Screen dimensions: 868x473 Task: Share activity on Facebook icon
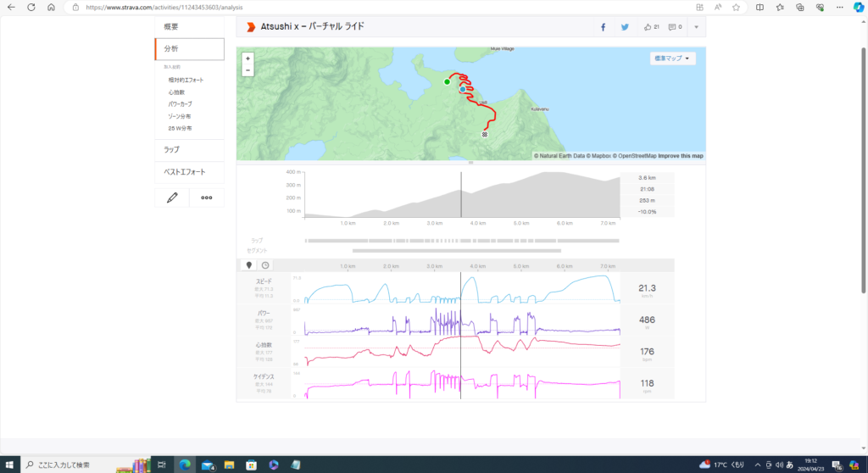pyautogui.click(x=603, y=27)
